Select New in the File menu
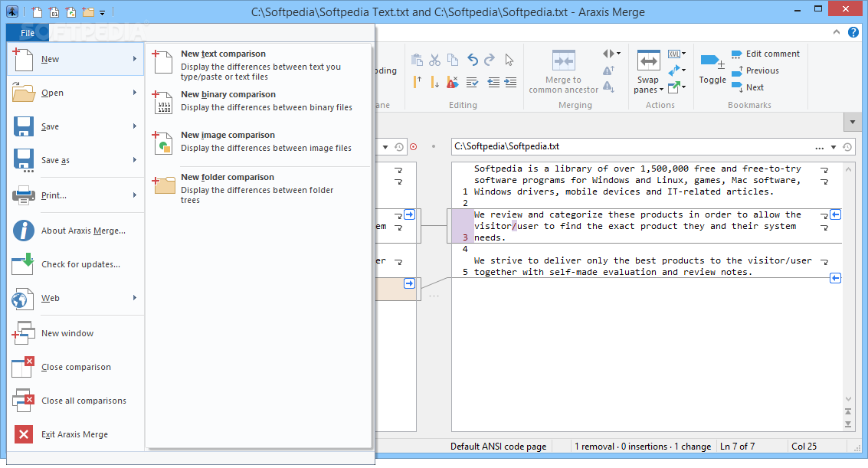Screen dimensions: 868x468 75,59
